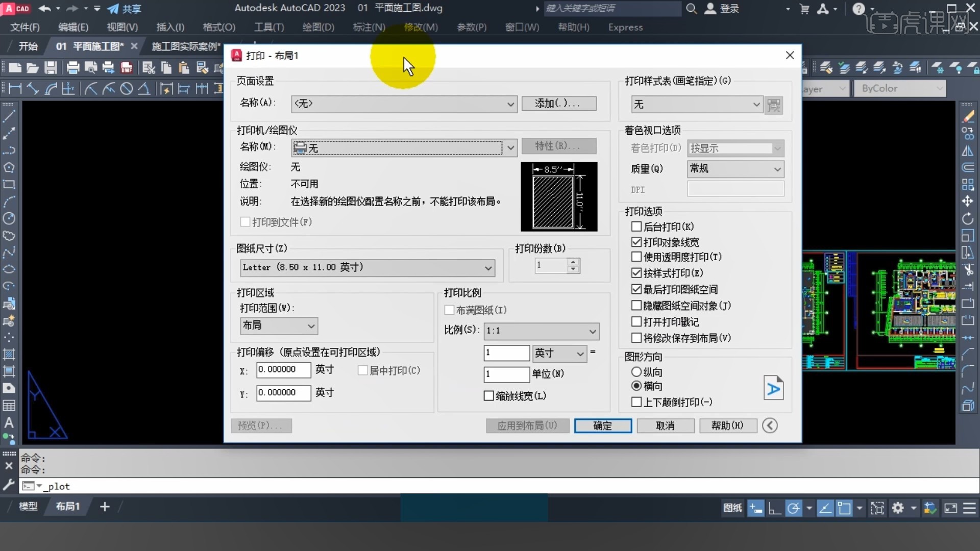
Task: Open the plot area range dropdown
Action: 279,325
